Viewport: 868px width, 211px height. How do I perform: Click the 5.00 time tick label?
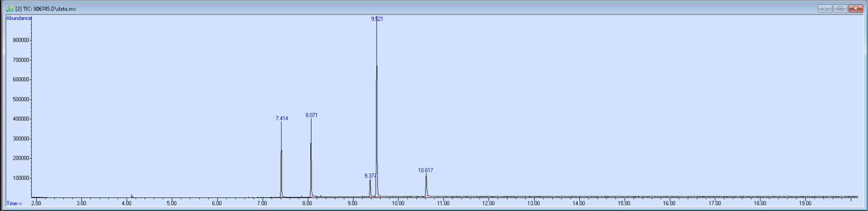tap(172, 203)
